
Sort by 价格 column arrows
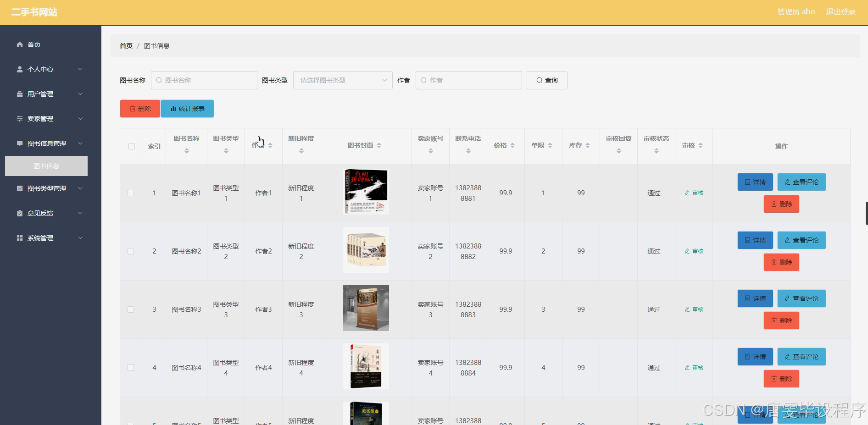[x=512, y=145]
